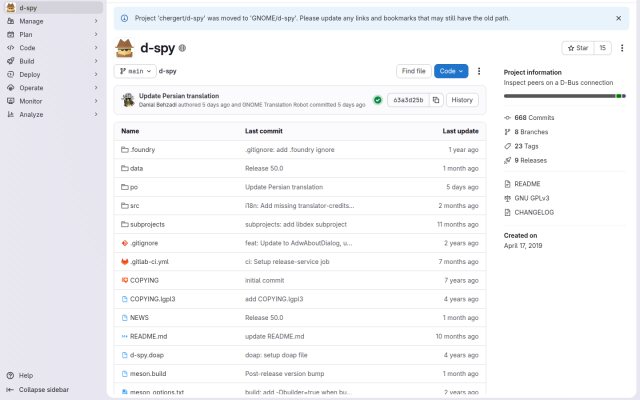Viewport: 640px width, 400px height.
Task: Click the public visibility globe icon beside d-spy
Action: pyautogui.click(x=182, y=48)
